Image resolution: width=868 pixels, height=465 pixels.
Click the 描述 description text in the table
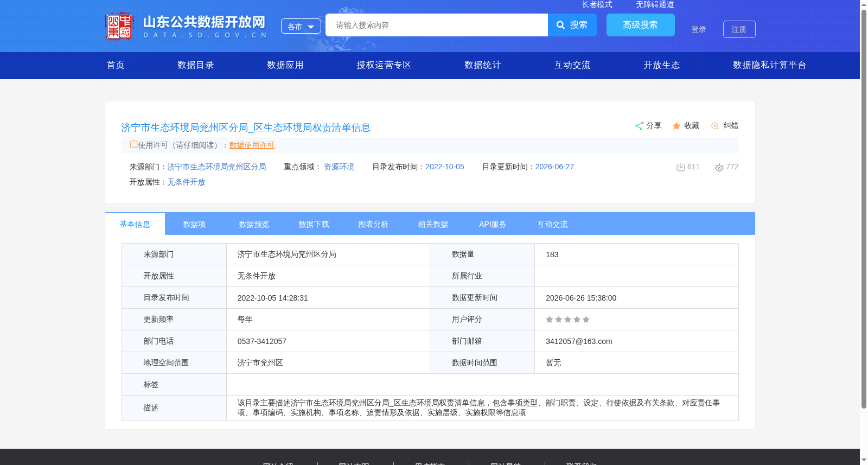[478, 407]
